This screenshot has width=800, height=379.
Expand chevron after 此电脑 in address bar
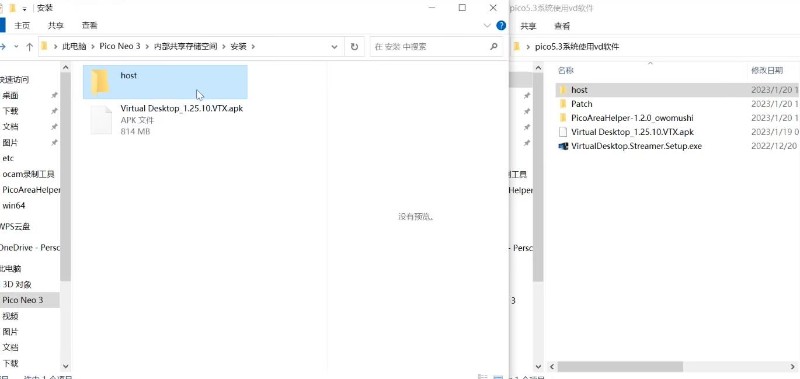click(93, 46)
